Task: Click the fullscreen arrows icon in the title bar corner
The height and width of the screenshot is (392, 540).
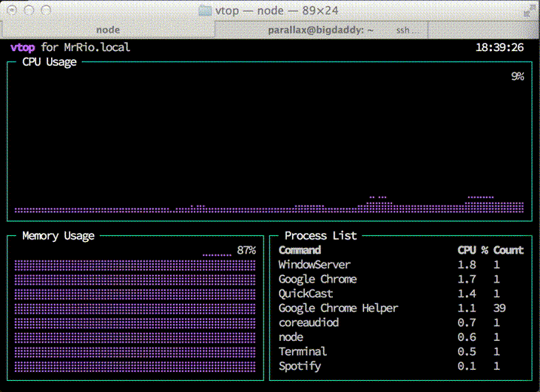Action: (528, 12)
